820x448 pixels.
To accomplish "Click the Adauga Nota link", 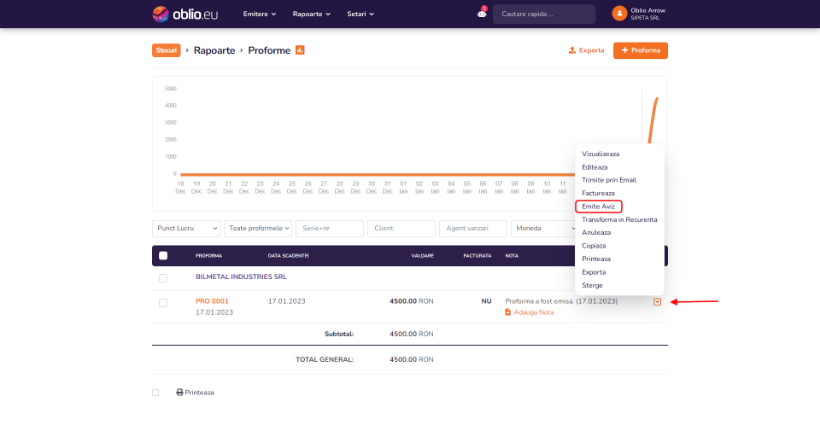I will pos(533,312).
